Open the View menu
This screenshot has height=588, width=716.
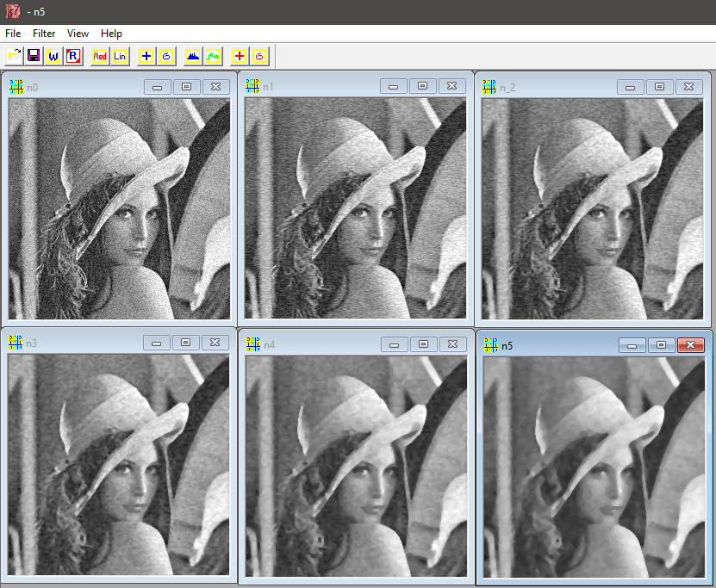tap(78, 34)
